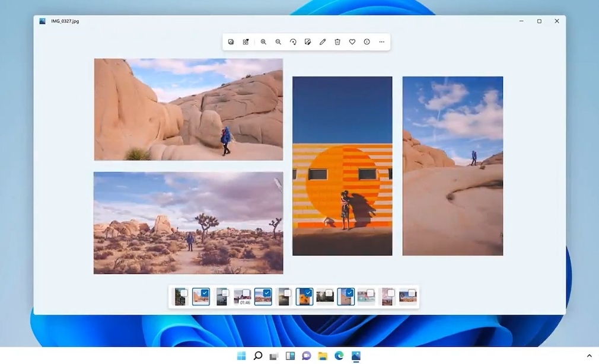The width and height of the screenshot is (599, 364).
Task: Select the last thumbnail in the filmstrip
Action: tap(407, 296)
